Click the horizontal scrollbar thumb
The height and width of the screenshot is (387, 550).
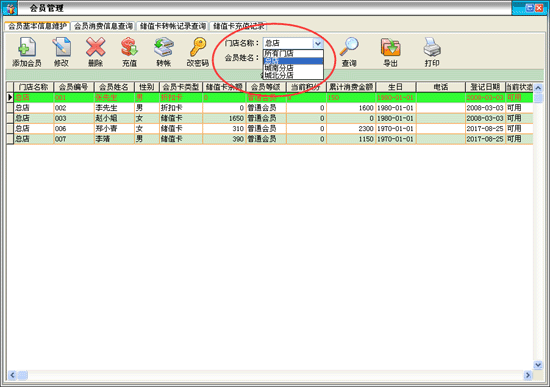pyautogui.click(x=23, y=375)
